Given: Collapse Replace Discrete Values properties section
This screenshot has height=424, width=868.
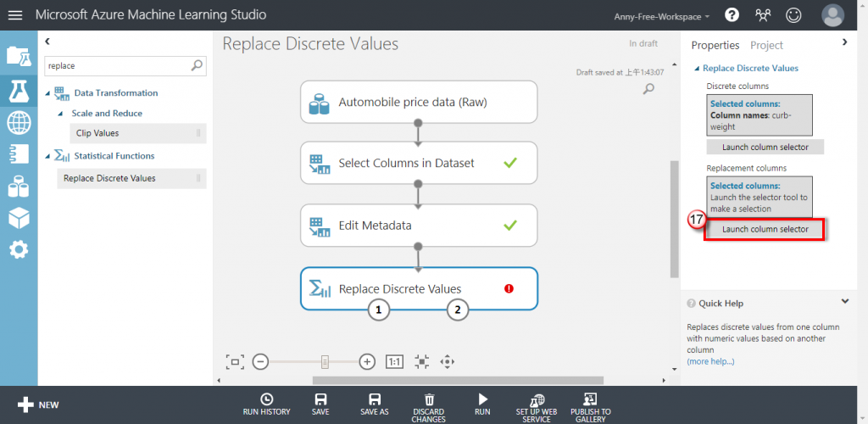Looking at the screenshot, I should pyautogui.click(x=697, y=69).
